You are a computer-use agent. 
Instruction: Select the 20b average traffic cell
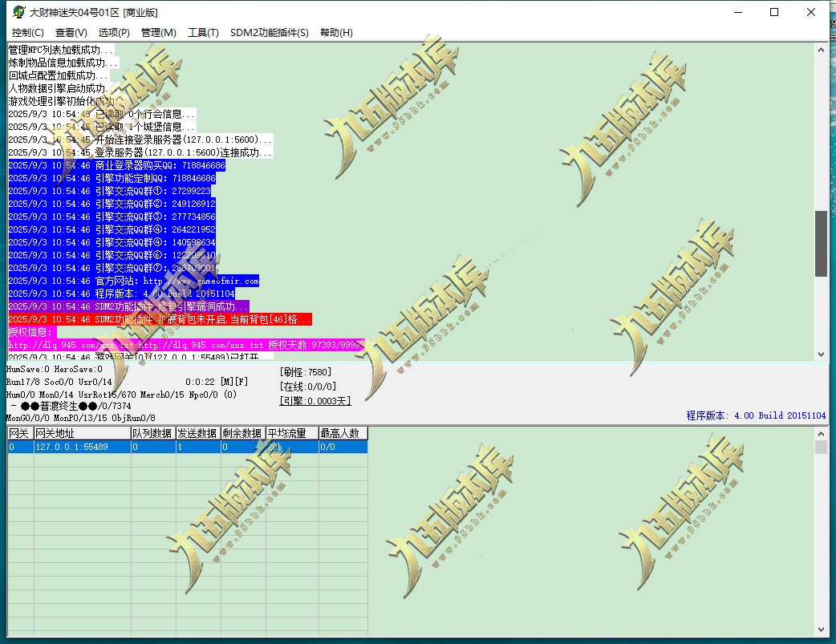click(x=292, y=447)
